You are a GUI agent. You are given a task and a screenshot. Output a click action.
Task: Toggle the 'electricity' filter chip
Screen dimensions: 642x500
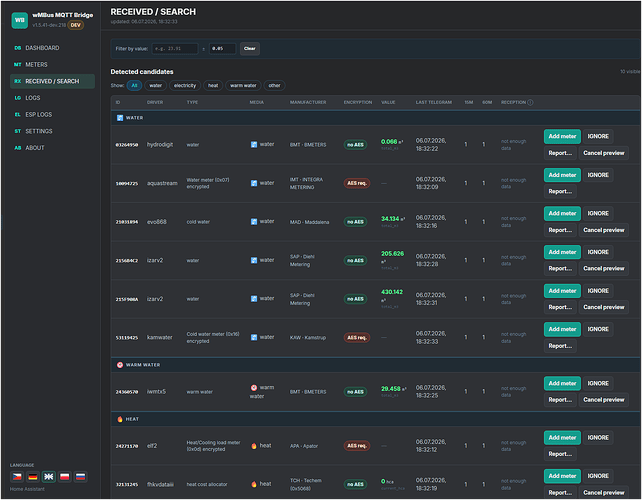[185, 86]
